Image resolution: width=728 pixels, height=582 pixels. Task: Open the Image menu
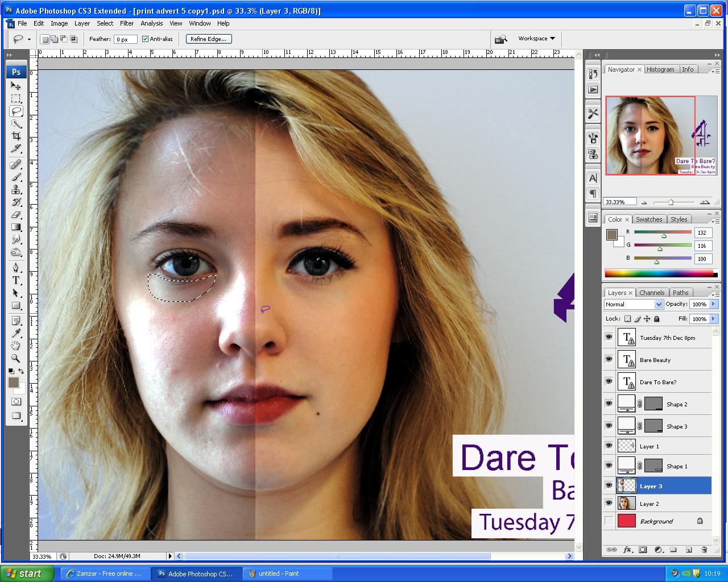click(59, 23)
